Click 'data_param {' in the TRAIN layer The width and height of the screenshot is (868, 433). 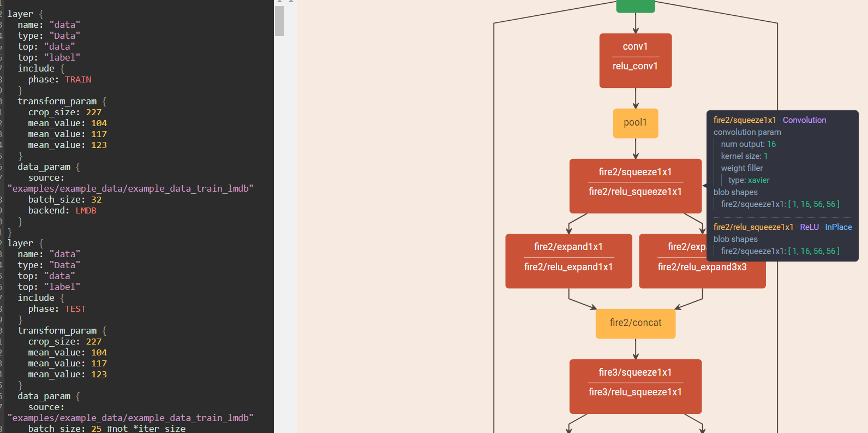[49, 167]
